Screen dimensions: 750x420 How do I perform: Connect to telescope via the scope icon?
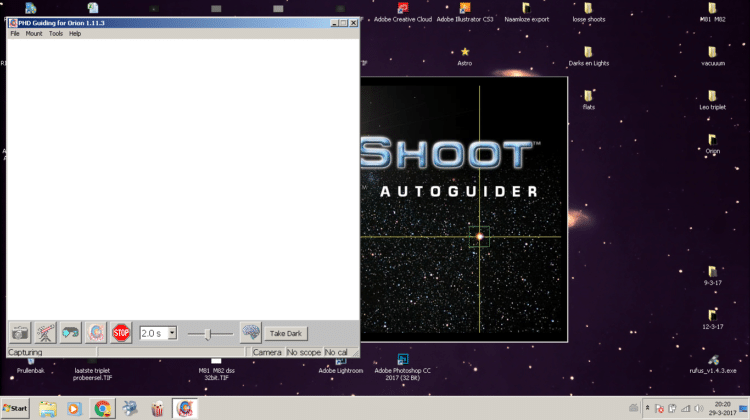click(45, 333)
